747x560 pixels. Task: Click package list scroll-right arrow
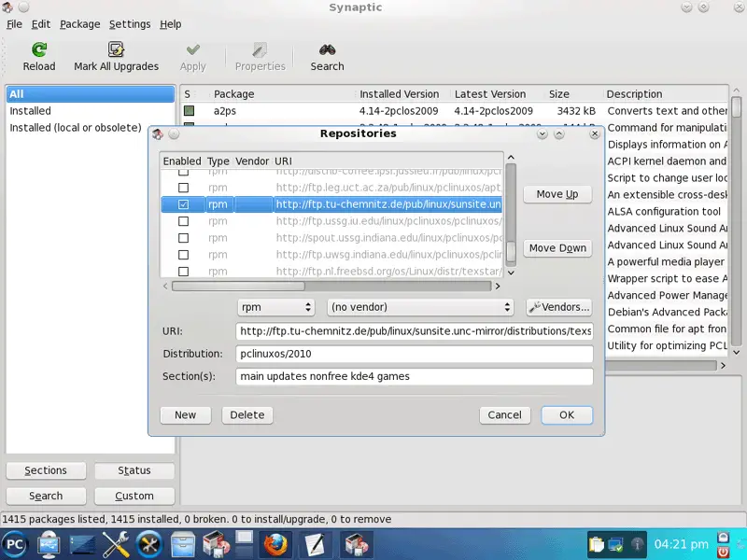pos(723,366)
